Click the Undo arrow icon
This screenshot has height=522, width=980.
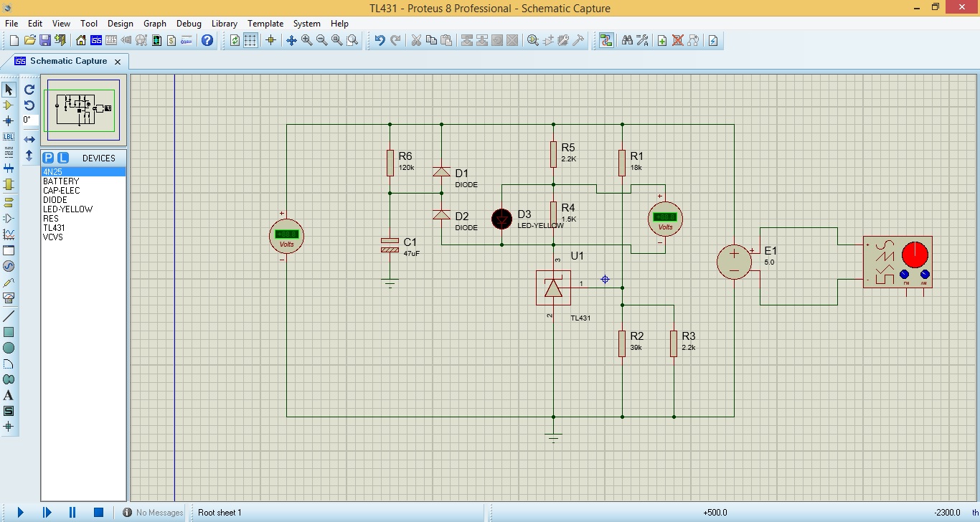(380, 41)
